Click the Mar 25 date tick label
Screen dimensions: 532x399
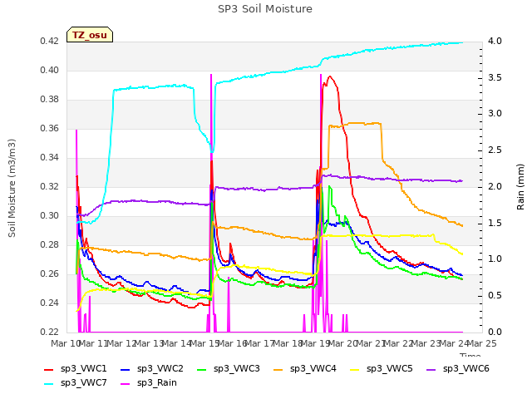click(x=482, y=343)
